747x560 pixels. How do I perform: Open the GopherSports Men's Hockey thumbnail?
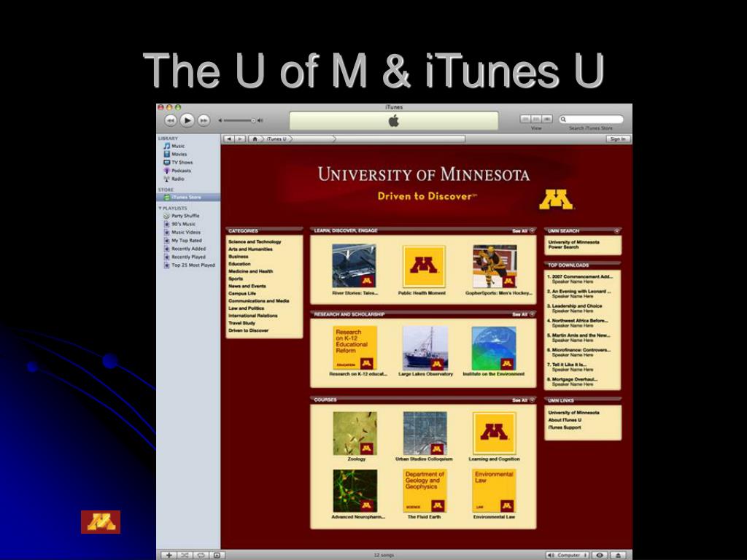[x=495, y=266]
